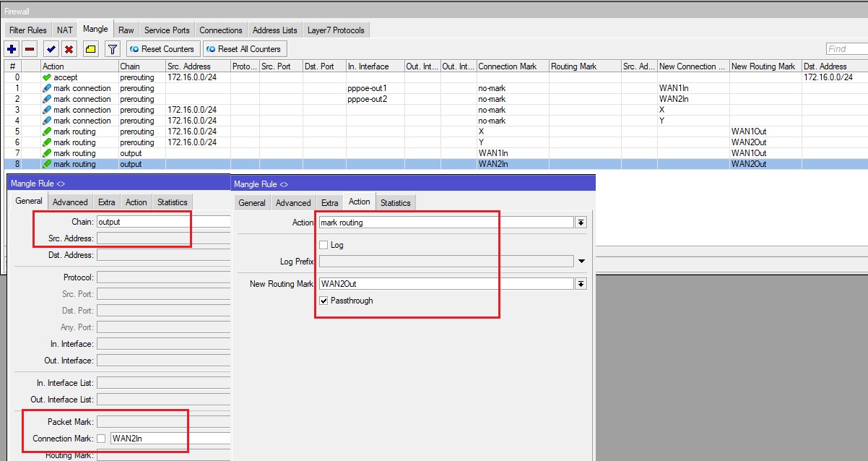Viewport: 868px width, 461px height.
Task: Click the mark routing icon in row 8
Action: (47, 164)
